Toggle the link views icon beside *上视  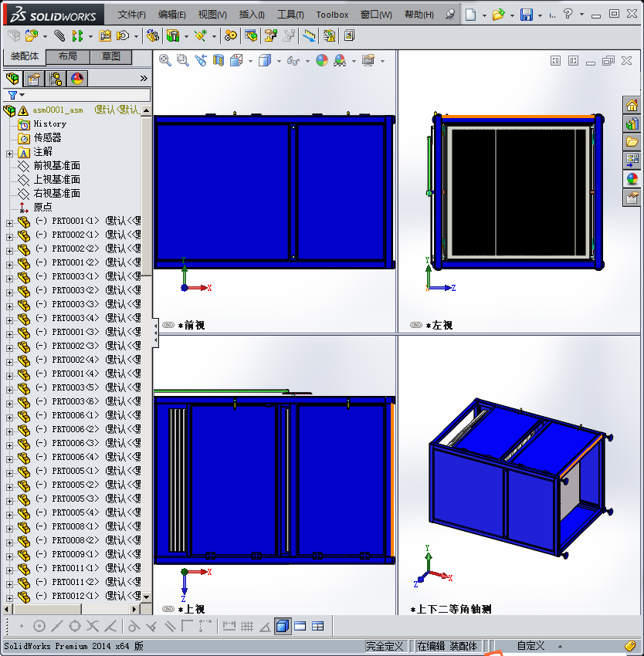point(168,609)
